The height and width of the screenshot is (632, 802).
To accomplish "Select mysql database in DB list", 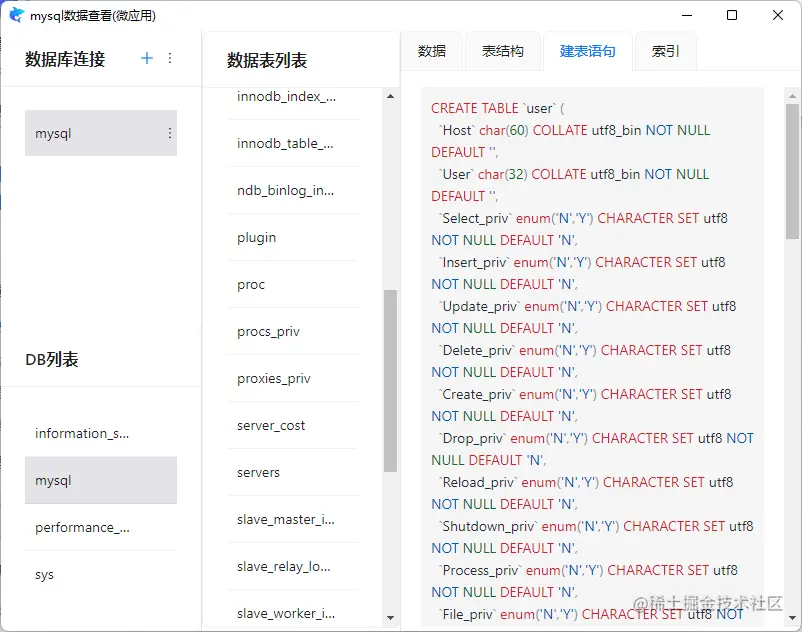I will coord(101,481).
